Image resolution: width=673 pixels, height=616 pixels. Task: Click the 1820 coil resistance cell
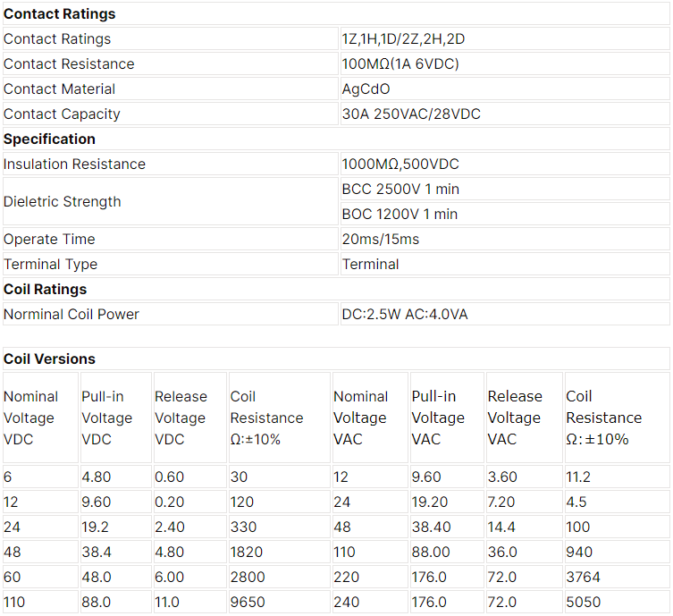click(x=280, y=552)
